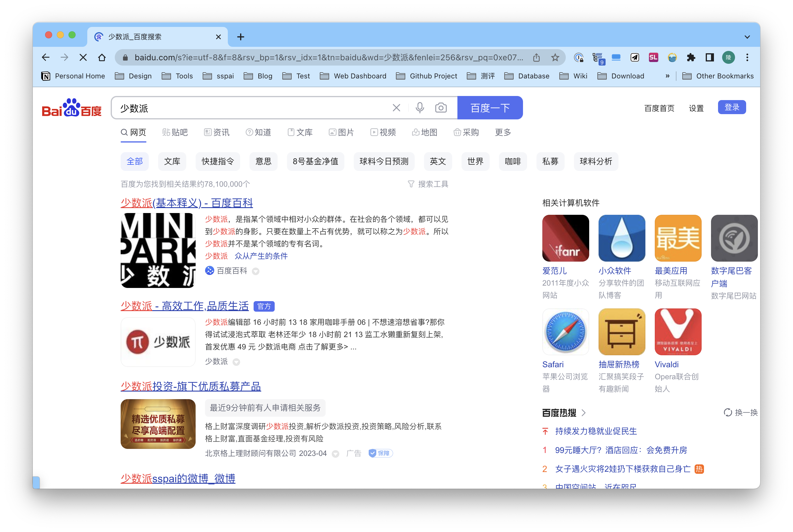Expand dropdown arrow next to 百度百科 source
Screen dimensions: 793x532
256,272
